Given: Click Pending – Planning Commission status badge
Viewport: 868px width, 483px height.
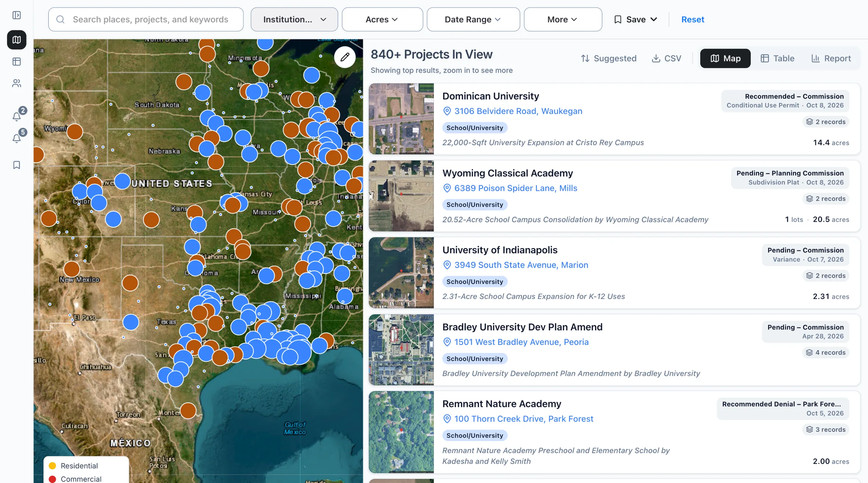Looking at the screenshot, I should pos(790,178).
